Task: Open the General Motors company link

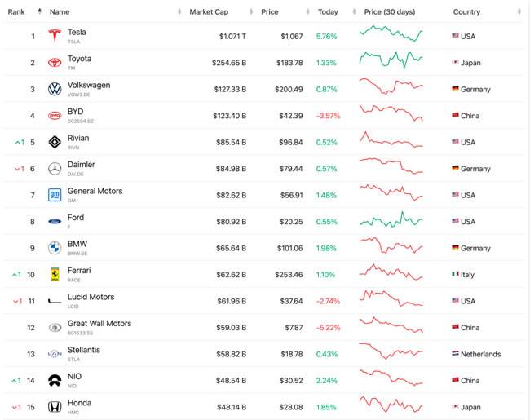Action: click(x=95, y=191)
